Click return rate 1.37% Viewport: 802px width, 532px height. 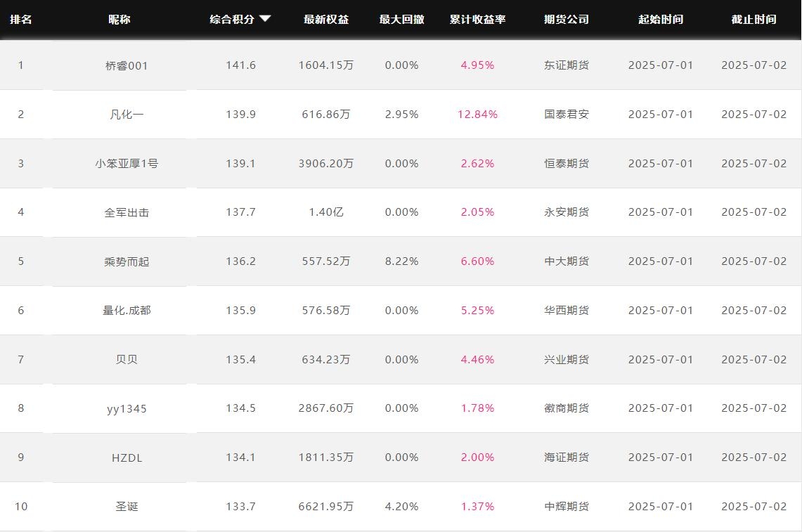click(x=477, y=507)
